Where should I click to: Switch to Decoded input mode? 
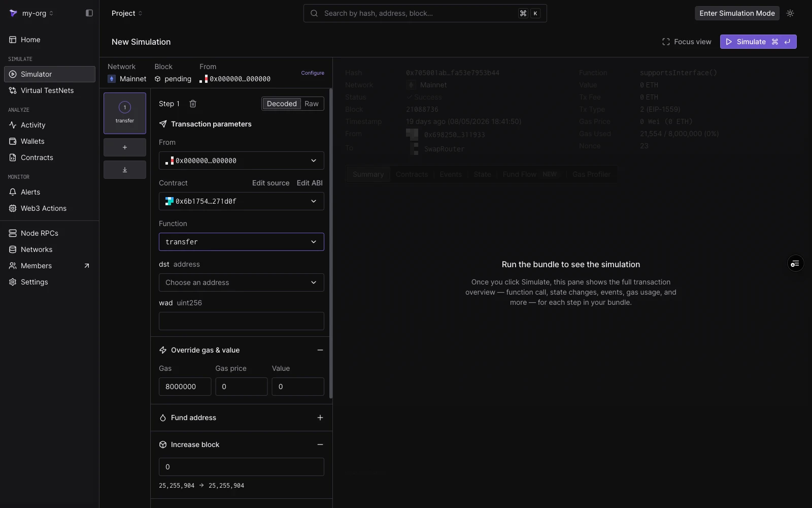click(282, 104)
